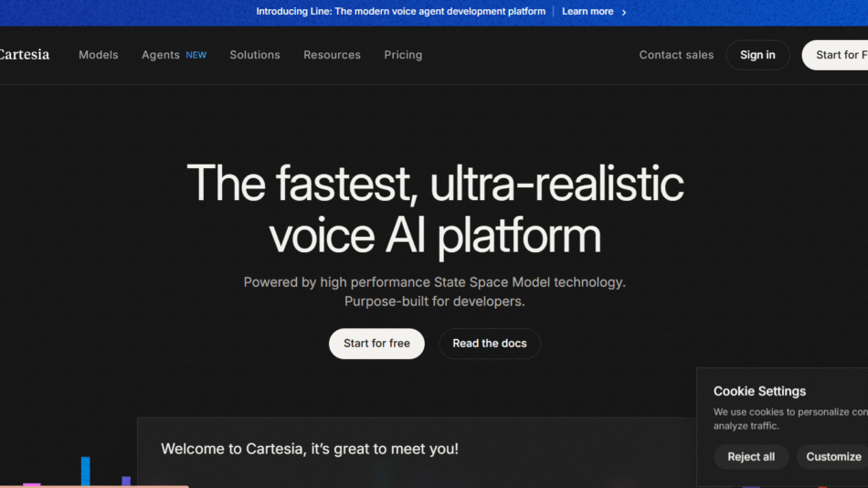The width and height of the screenshot is (868, 488).
Task: Go to the Pricing page
Action: pos(403,55)
